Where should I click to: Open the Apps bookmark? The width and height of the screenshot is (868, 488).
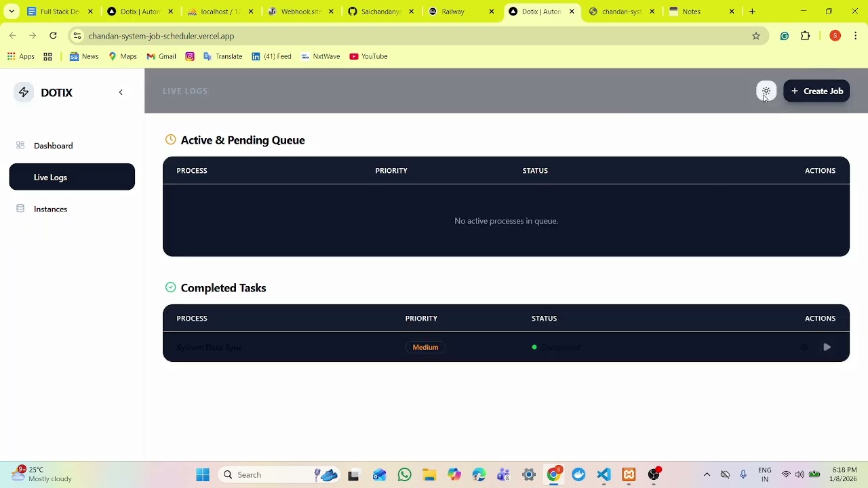21,56
